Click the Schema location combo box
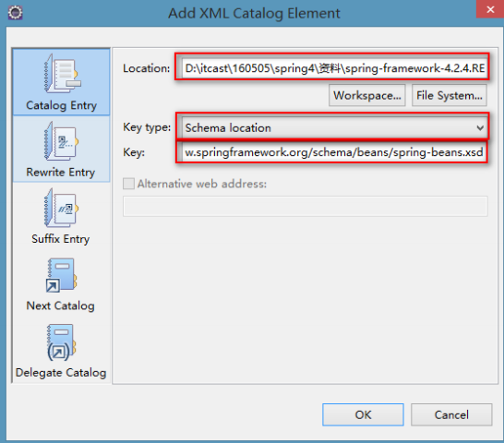The image size is (504, 443). coord(332,127)
